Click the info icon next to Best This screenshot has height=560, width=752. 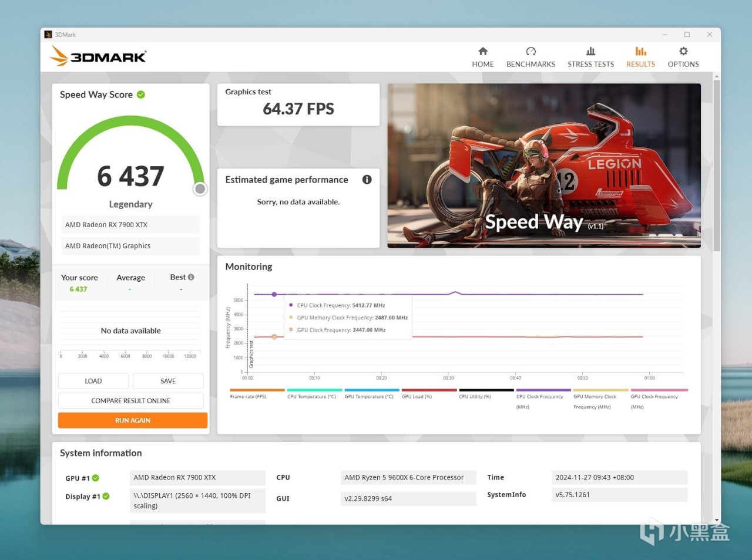[x=191, y=277]
